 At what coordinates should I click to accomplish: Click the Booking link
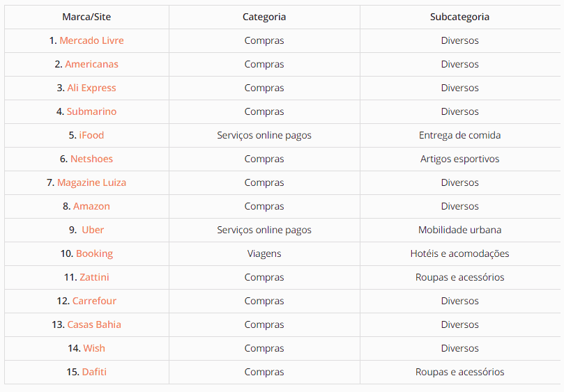pos(94,253)
